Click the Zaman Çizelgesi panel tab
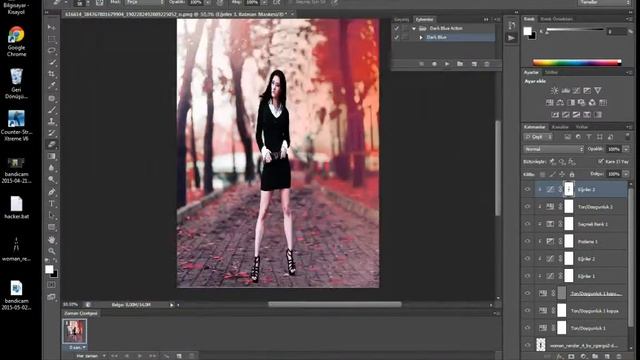 click(81, 313)
